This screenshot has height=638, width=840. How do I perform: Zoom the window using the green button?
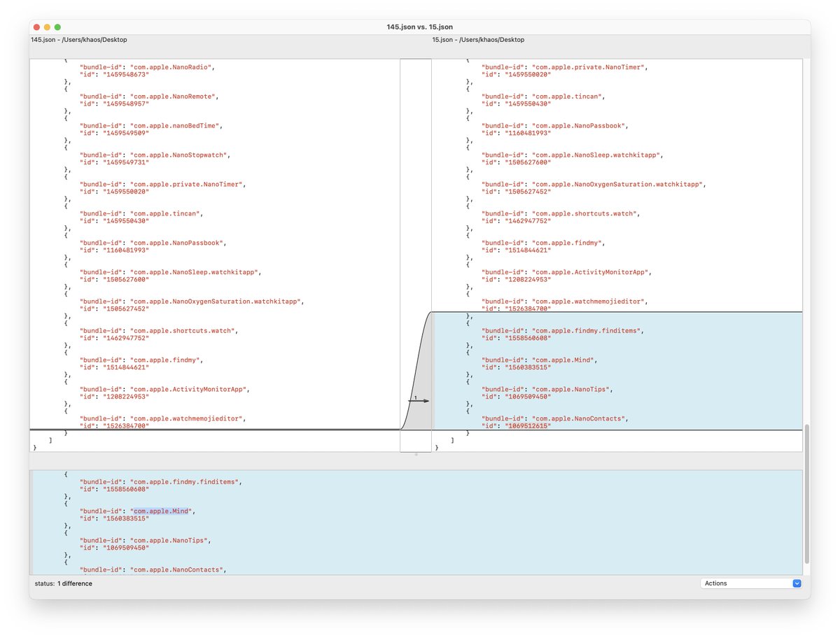(57, 27)
